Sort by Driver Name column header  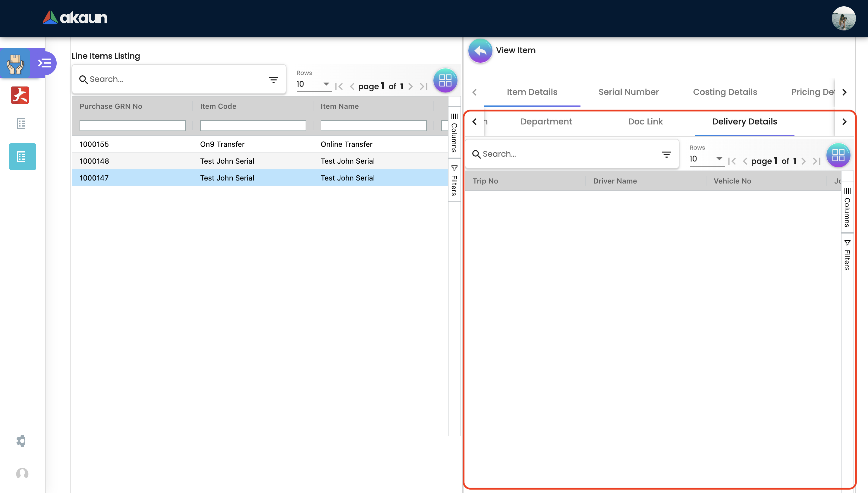615,181
